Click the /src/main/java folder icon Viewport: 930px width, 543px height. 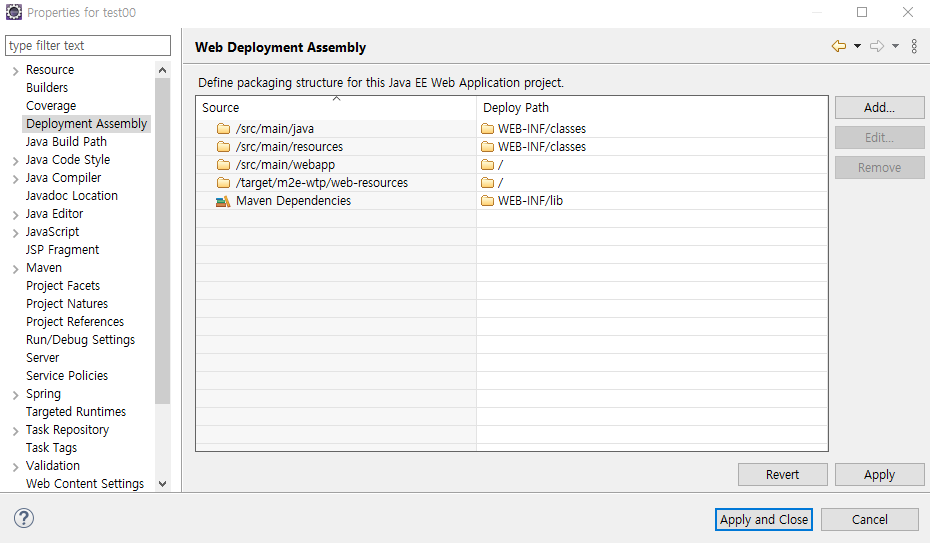[x=223, y=129]
